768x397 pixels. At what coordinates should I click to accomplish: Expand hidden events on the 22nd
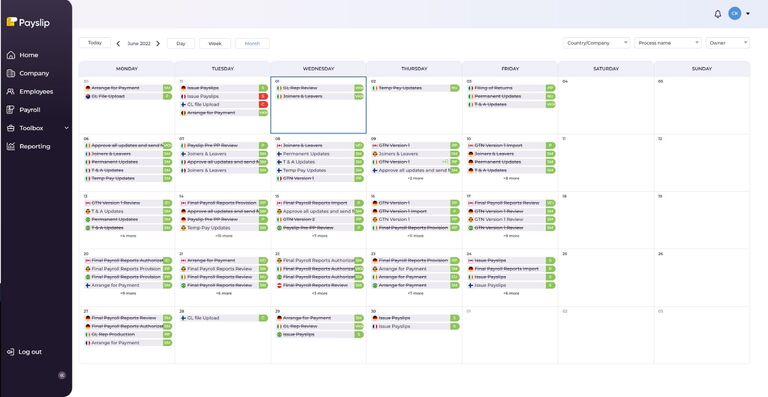pos(319,294)
